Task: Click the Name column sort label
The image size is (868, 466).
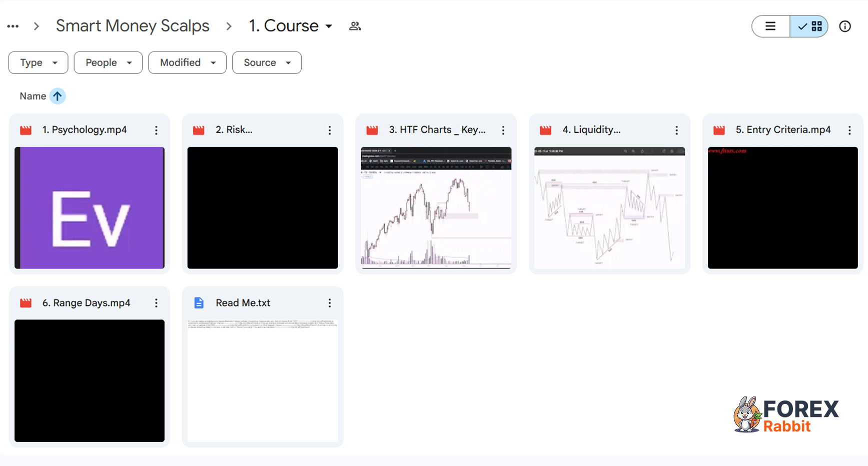Action: pyautogui.click(x=33, y=96)
